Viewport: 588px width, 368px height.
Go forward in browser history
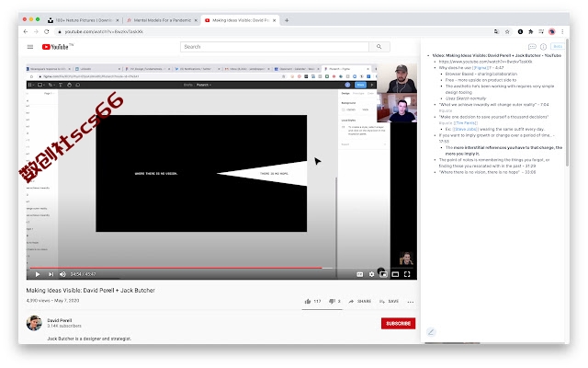pyautogui.click(x=36, y=32)
